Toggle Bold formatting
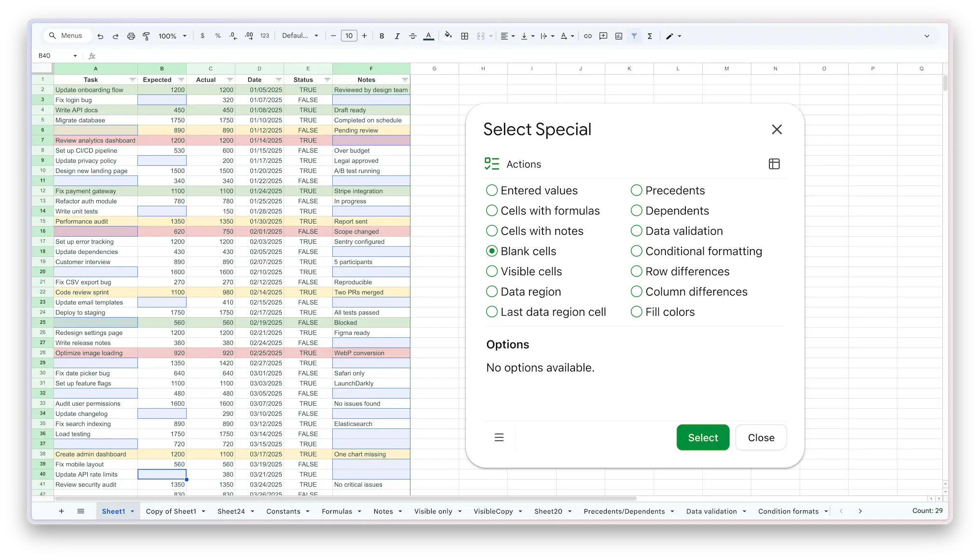The height and width of the screenshot is (560, 980). click(x=381, y=36)
